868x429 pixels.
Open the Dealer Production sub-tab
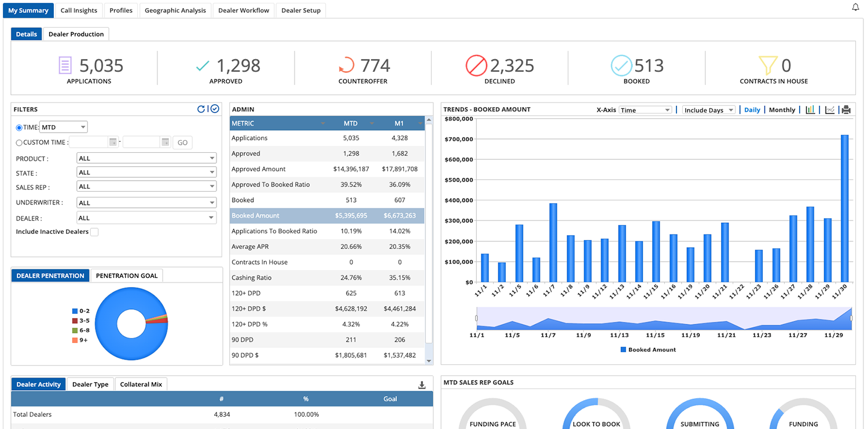pyautogui.click(x=76, y=34)
